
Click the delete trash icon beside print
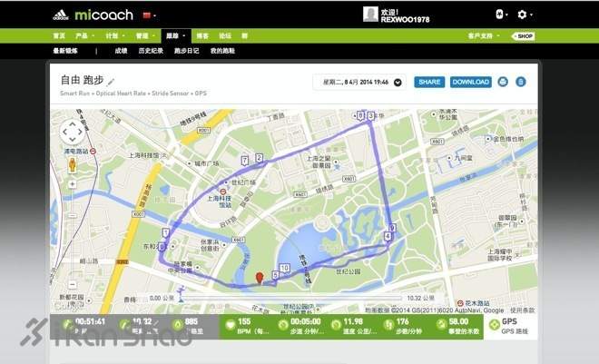point(521,82)
